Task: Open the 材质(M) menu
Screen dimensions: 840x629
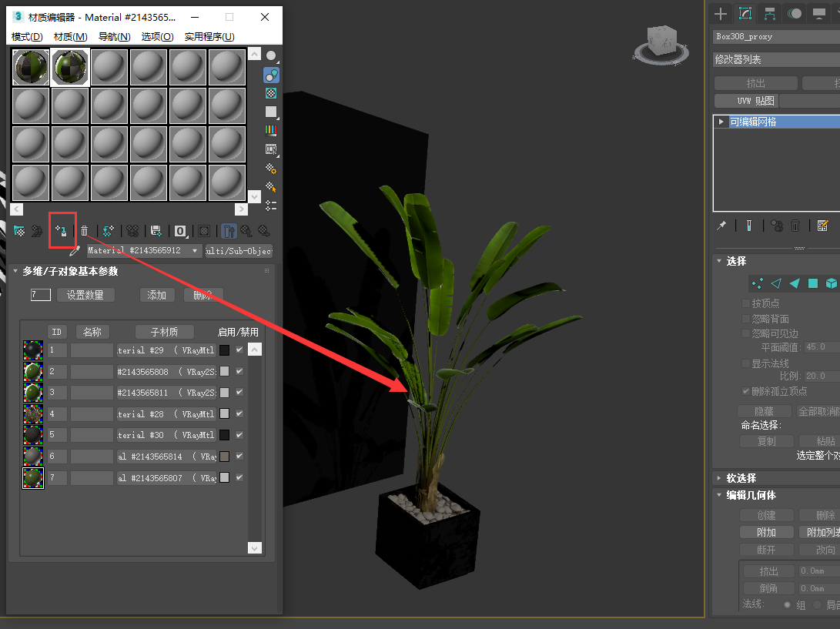Action: 70,37
